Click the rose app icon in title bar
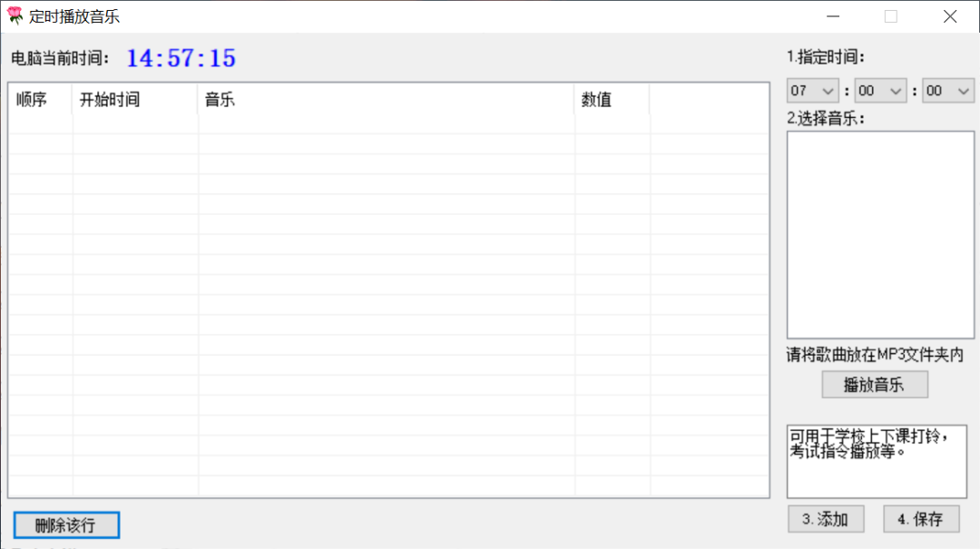Image resolution: width=980 pixels, height=549 pixels. [x=15, y=16]
